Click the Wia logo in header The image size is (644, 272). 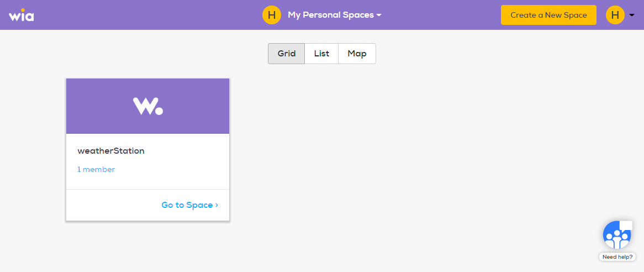(x=22, y=15)
